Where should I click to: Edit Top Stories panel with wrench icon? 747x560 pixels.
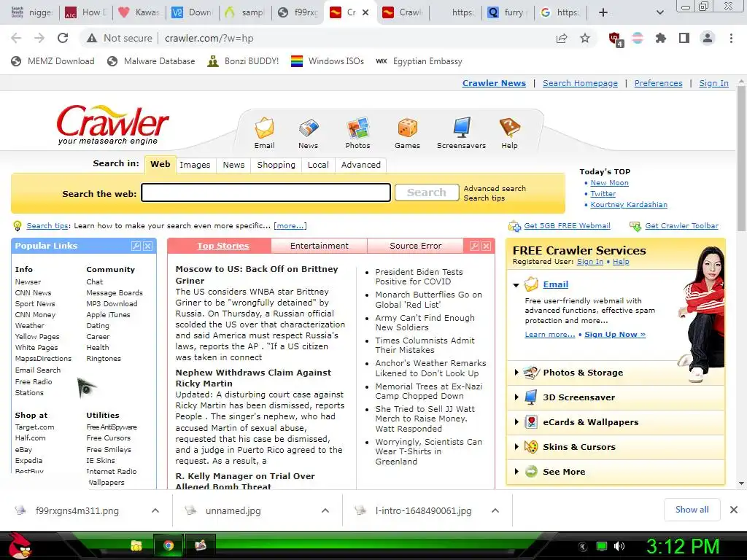pos(474,246)
